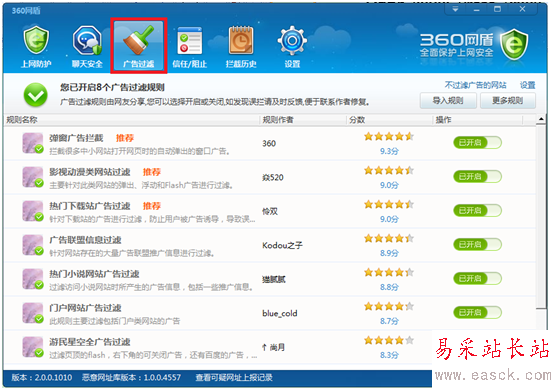This screenshot has height=390, width=552.
Task: Click the scrollbar up arrow
Action: (541, 120)
